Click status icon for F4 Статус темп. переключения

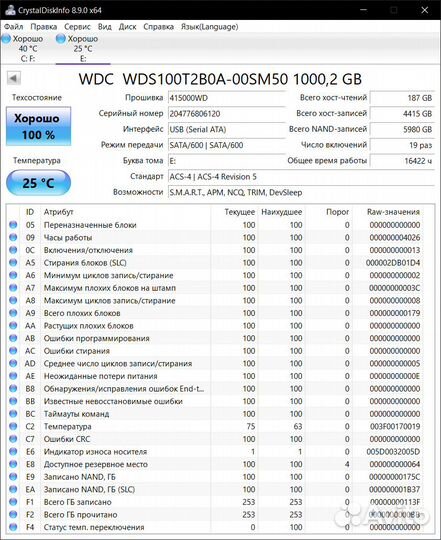pyautogui.click(x=13, y=527)
